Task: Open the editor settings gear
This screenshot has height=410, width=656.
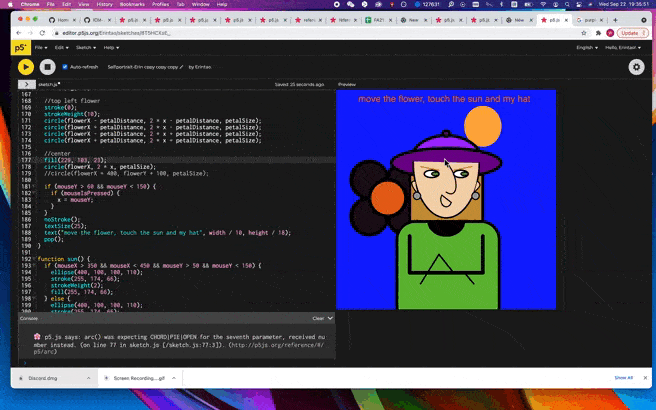Action: click(x=636, y=67)
